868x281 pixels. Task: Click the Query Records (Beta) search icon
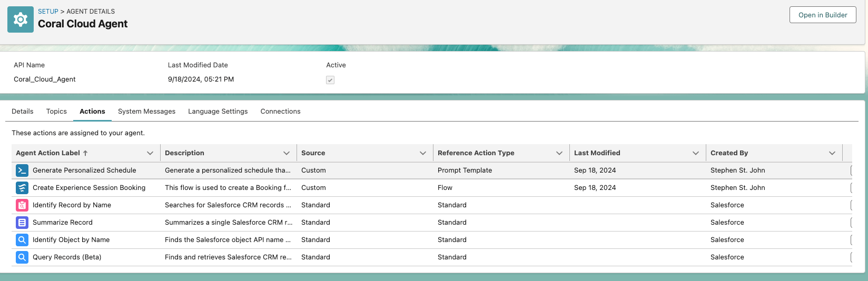point(22,257)
